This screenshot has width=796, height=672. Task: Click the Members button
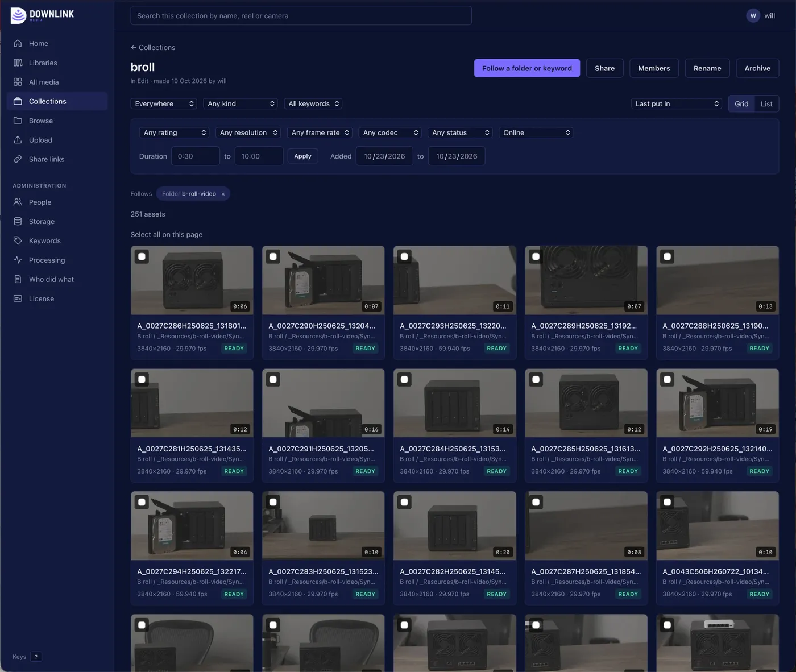tap(654, 68)
